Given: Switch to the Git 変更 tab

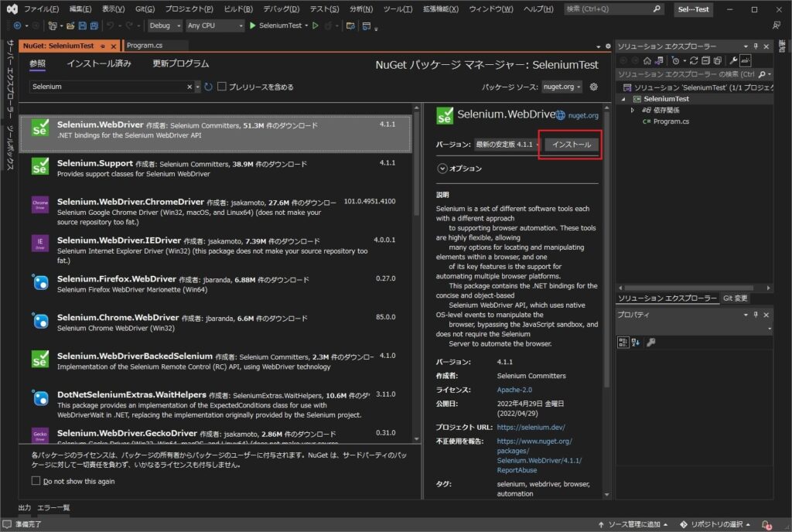Looking at the screenshot, I should pyautogui.click(x=735, y=298).
